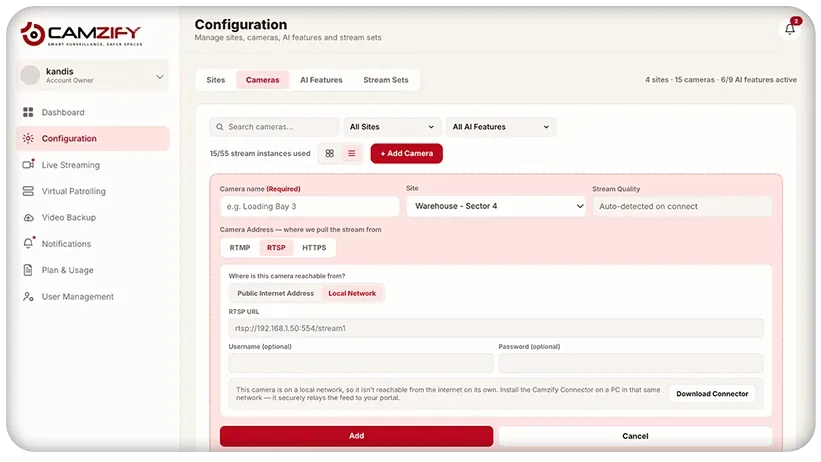The image size is (821, 462).
Task: Click the Cancel button
Action: 635,436
